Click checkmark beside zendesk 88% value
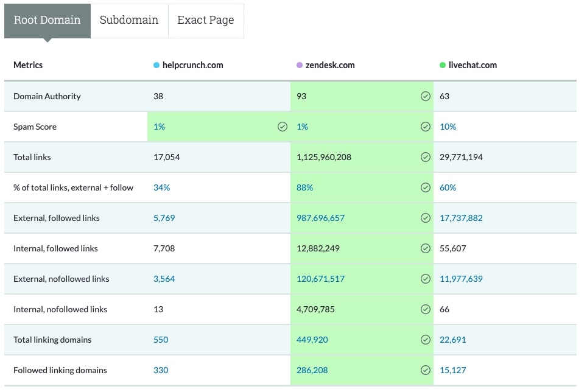 point(425,187)
